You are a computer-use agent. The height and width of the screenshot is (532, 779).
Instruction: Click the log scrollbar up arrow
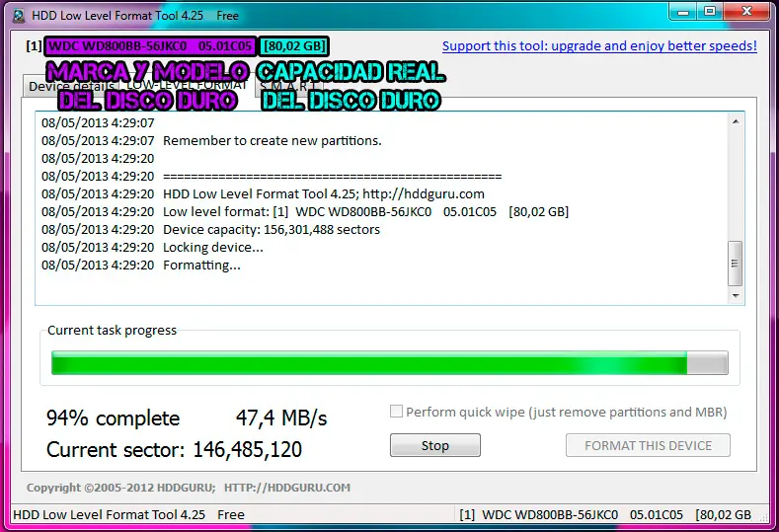click(736, 121)
